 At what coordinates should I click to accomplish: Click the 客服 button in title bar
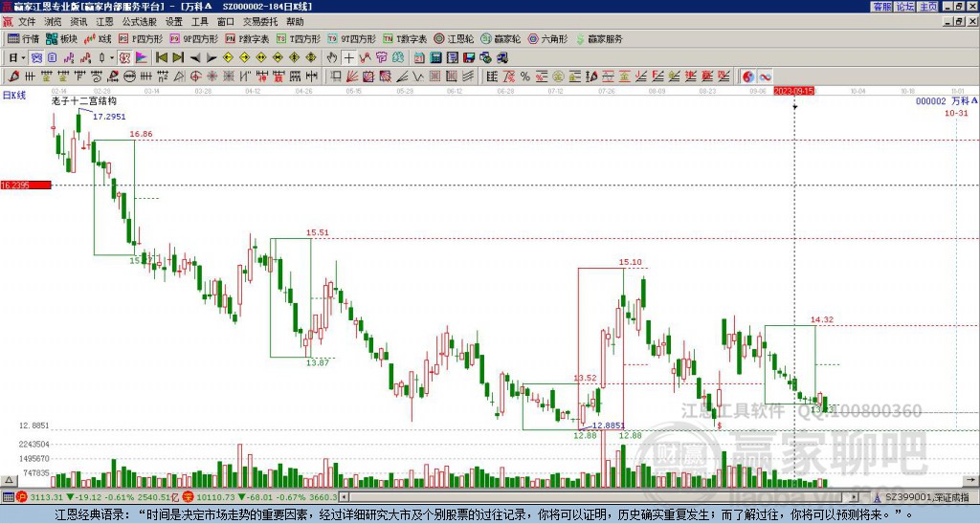881,7
